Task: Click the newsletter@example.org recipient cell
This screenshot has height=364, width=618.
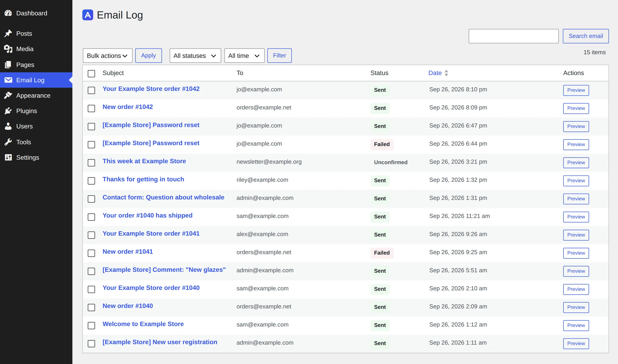Action: [269, 162]
